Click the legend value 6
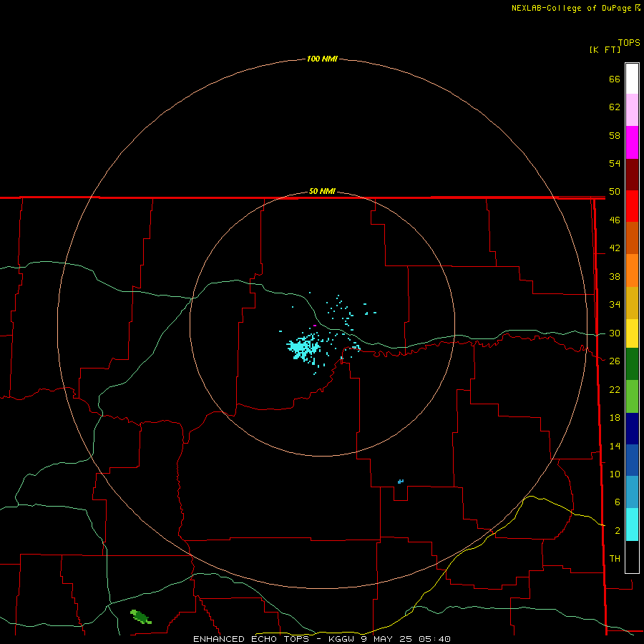 click(x=617, y=502)
